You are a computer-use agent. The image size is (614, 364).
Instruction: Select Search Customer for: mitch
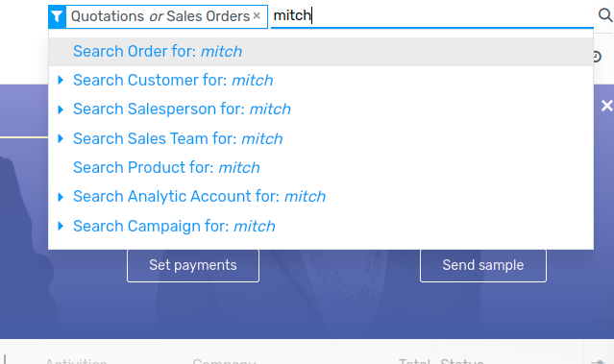(x=321, y=81)
